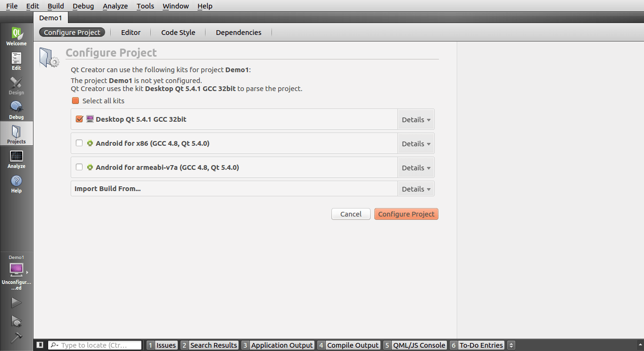Open the Welcome mode
The height and width of the screenshot is (351, 644).
[x=17, y=37]
